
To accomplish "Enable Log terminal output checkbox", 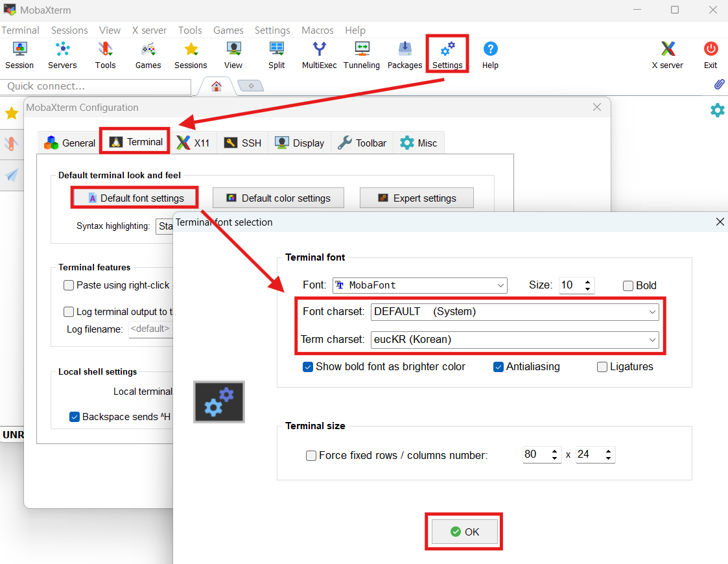I will [x=68, y=311].
